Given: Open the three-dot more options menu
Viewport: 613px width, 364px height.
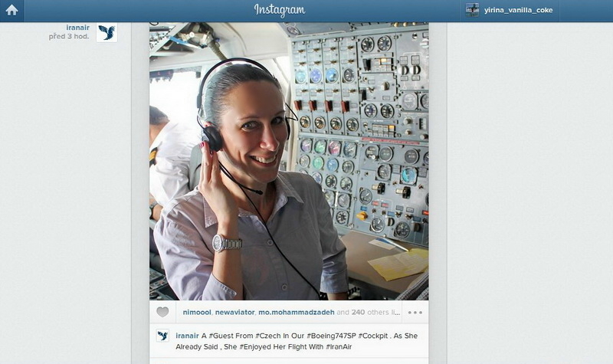Looking at the screenshot, I should tap(415, 313).
